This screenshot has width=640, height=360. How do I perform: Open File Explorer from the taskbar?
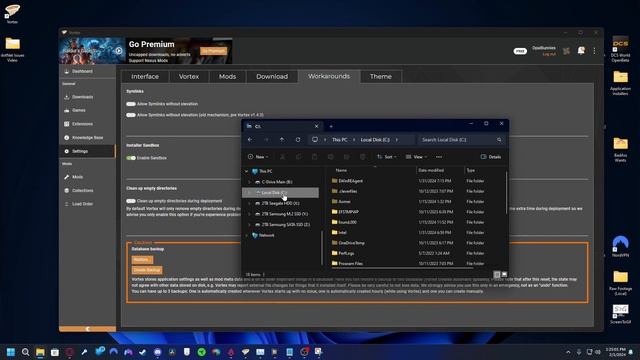40,352
